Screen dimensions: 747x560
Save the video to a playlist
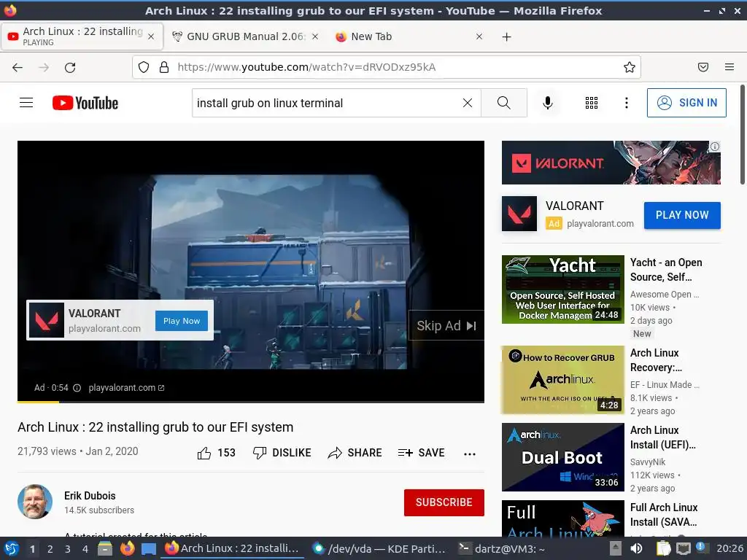[x=421, y=453]
